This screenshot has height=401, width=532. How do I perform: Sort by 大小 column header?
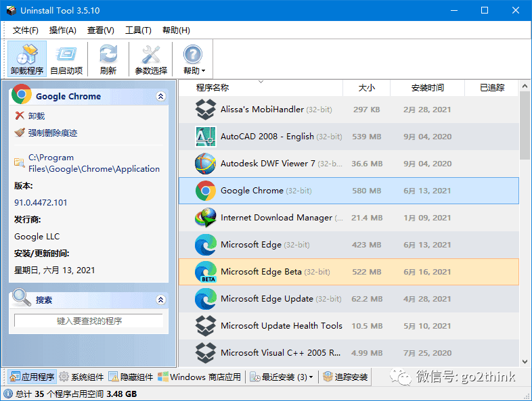(366, 88)
